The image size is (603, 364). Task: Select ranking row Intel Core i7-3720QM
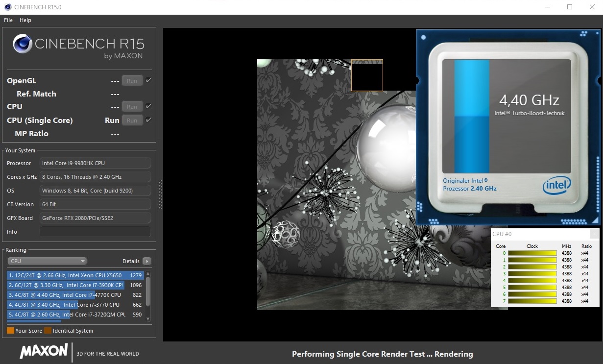coord(75,315)
